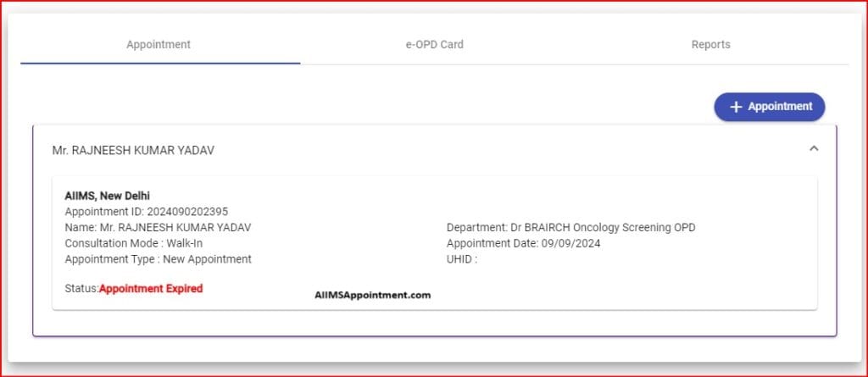The image size is (868, 377).
Task: Open the e-OPD Card tab
Action: 435,44
